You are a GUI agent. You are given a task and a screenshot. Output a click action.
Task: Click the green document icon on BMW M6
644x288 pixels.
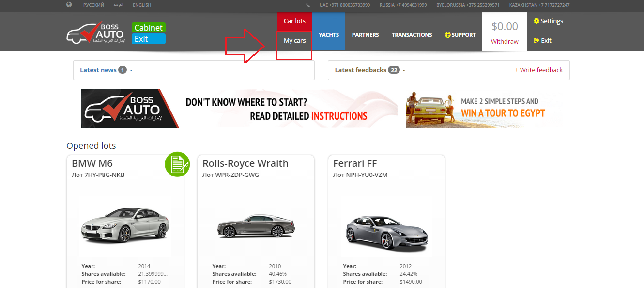pos(177,164)
